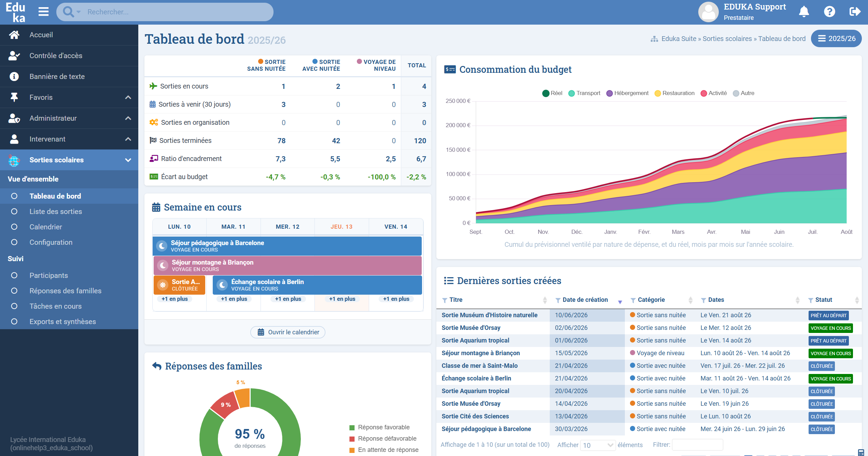This screenshot has width=868, height=456.
Task: Click the search magnifier icon
Action: [68, 12]
